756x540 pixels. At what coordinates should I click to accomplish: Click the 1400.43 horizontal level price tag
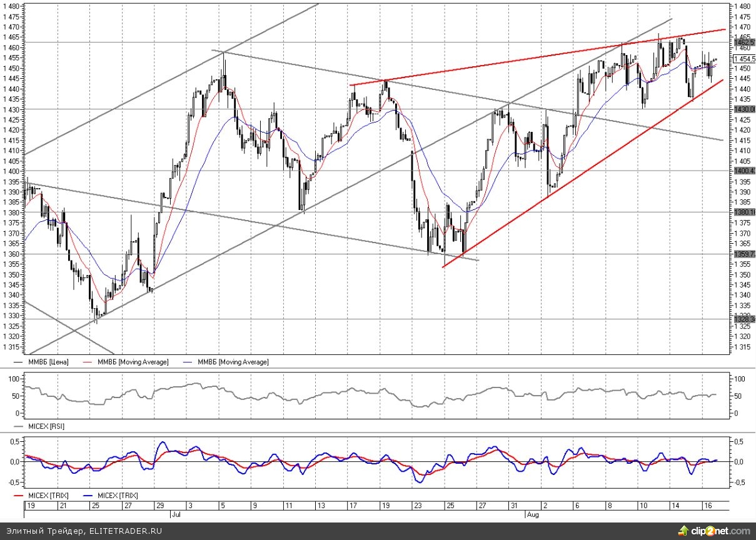(744, 171)
